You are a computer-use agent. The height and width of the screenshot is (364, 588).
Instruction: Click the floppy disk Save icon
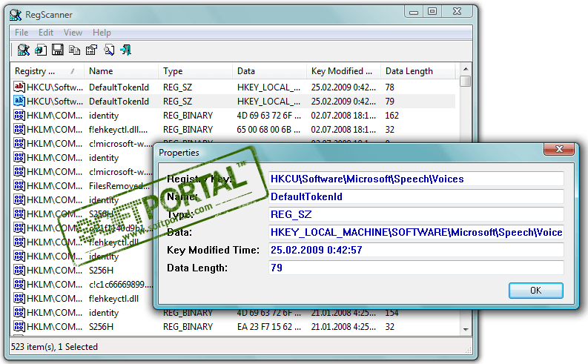(57, 50)
